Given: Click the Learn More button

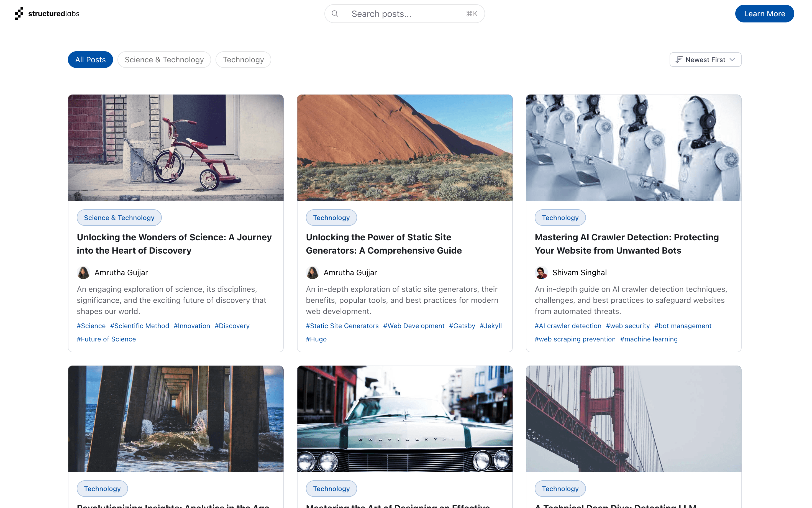Looking at the screenshot, I should (764, 14).
